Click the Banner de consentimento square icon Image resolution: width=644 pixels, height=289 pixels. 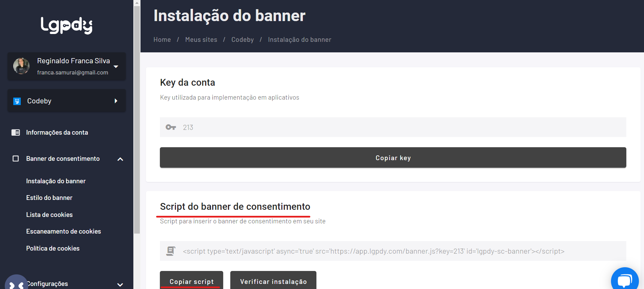click(x=16, y=159)
